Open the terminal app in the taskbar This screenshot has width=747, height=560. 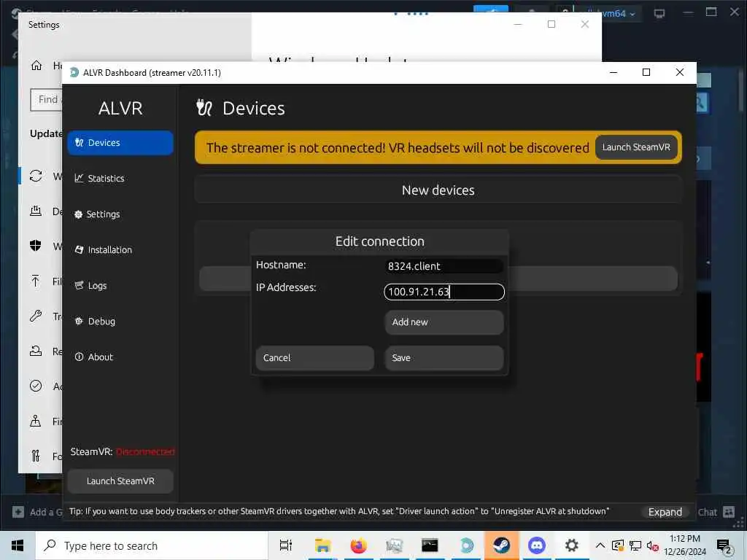point(430,545)
